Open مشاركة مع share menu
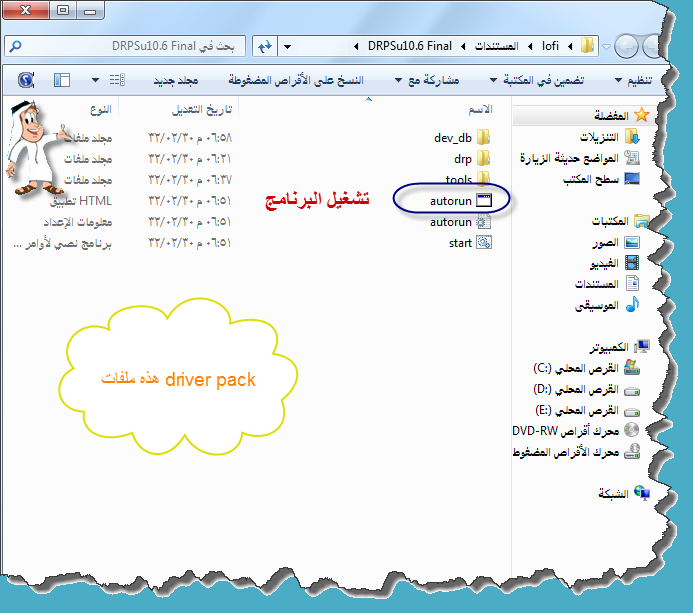Image resolution: width=693 pixels, height=613 pixels. point(426,80)
